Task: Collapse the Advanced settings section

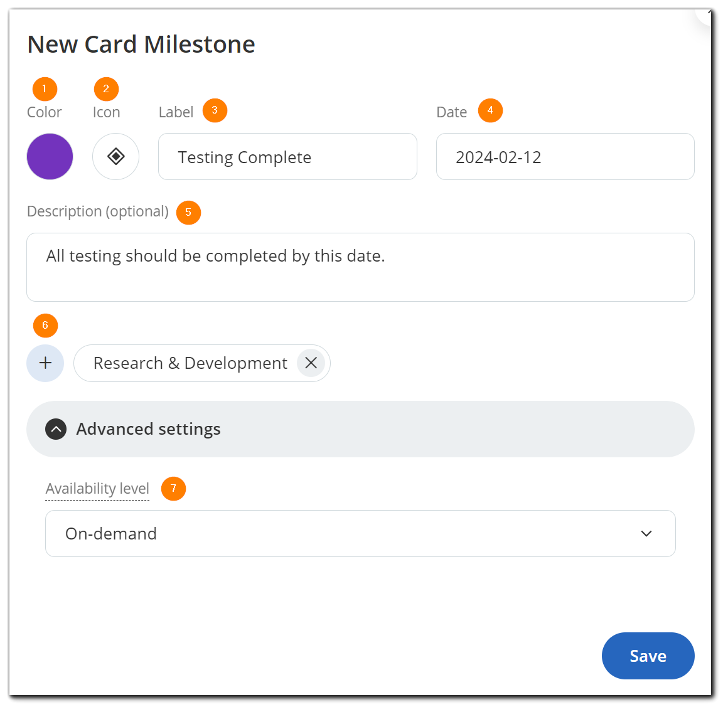Action: [55, 429]
